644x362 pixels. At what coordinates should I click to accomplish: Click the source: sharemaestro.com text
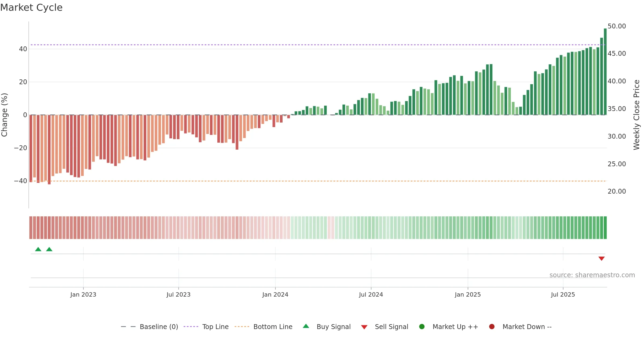coord(592,275)
